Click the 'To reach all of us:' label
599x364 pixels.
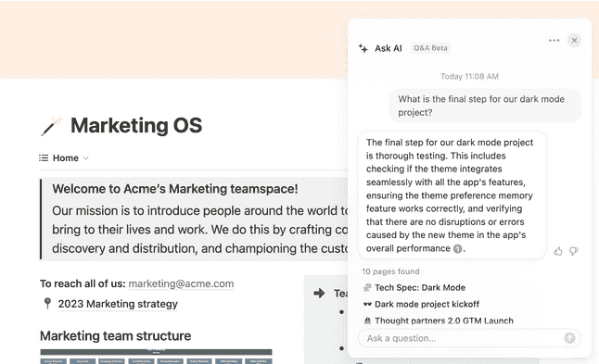pos(83,283)
